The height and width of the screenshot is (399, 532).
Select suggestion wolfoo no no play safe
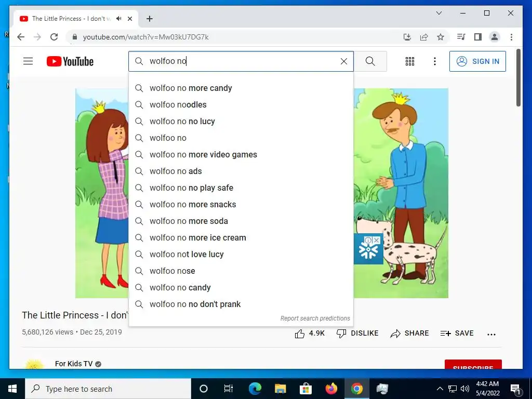[241, 188]
